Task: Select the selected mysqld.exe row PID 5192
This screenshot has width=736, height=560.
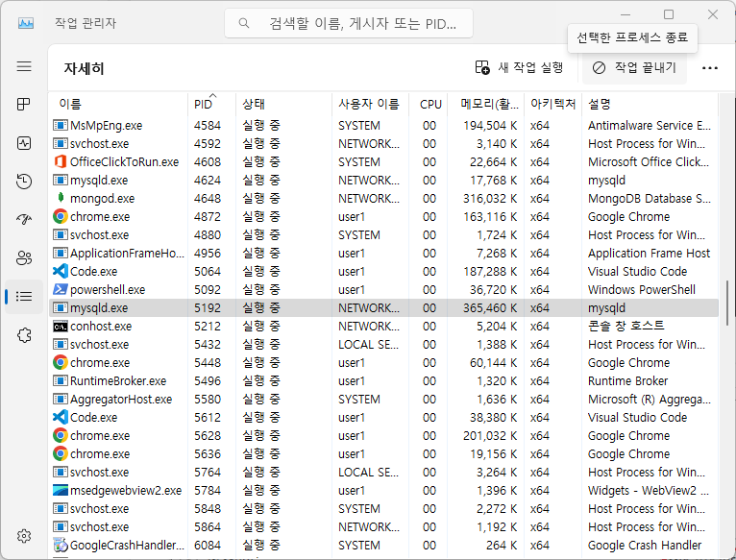Action: pyautogui.click(x=383, y=308)
